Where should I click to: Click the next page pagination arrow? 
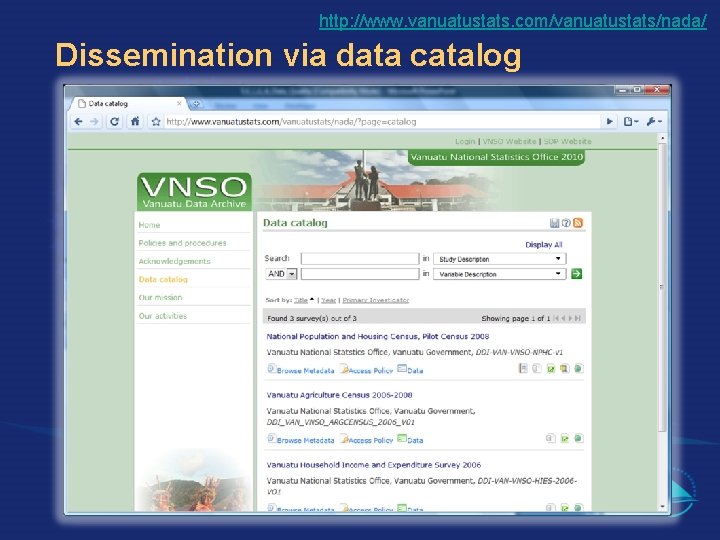[x=571, y=318]
